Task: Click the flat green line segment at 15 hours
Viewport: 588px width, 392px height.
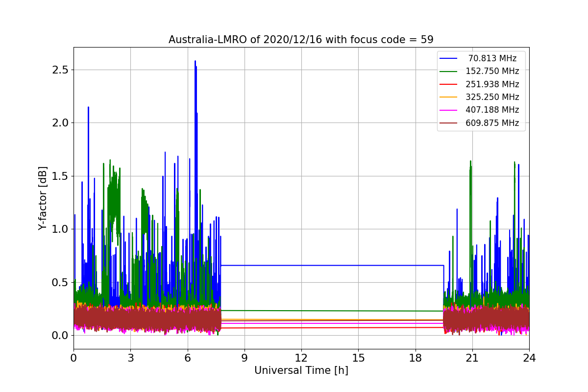Action: point(358,311)
